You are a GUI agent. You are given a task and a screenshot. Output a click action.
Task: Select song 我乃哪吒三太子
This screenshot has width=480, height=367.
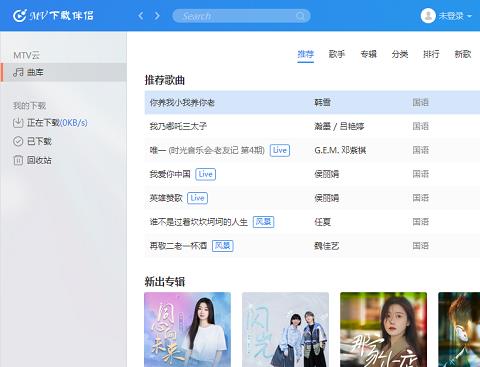(x=178, y=126)
